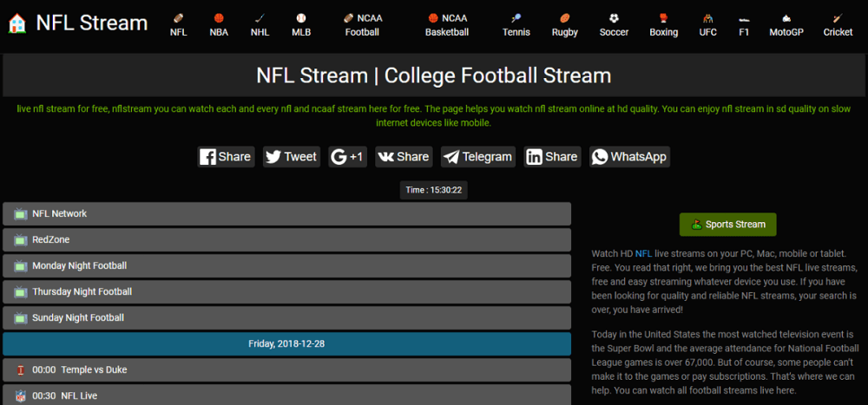Select the Boxing glove icon
Screen dimensions: 868x405
[x=664, y=17]
